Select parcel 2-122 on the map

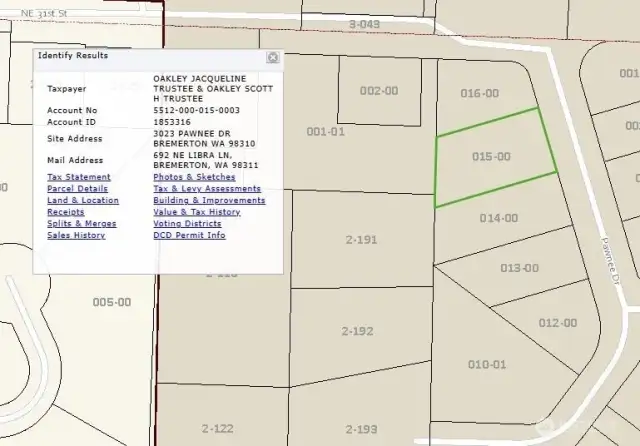218,428
